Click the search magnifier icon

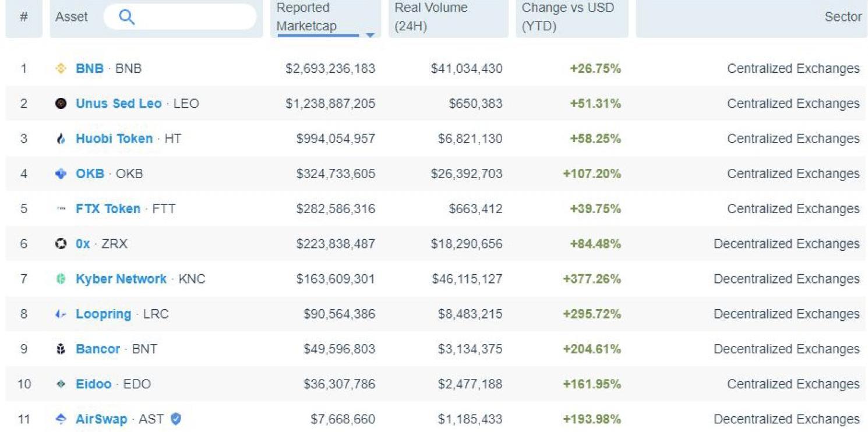pos(126,17)
